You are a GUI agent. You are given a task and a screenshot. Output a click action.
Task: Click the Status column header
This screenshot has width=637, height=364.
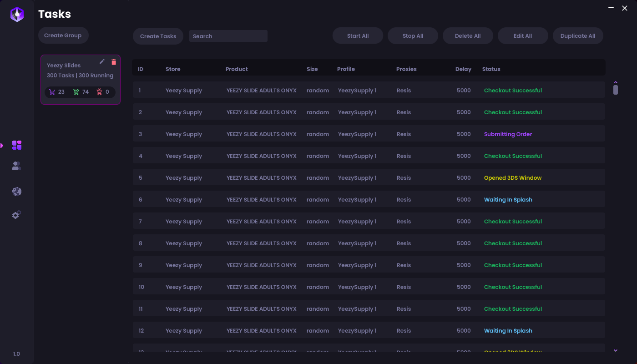click(x=491, y=69)
